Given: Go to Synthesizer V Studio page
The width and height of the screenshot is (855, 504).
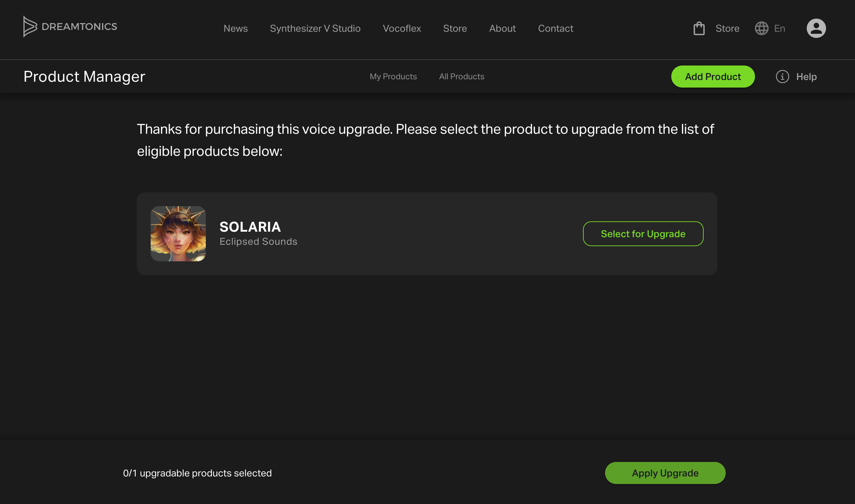Looking at the screenshot, I should click(315, 28).
